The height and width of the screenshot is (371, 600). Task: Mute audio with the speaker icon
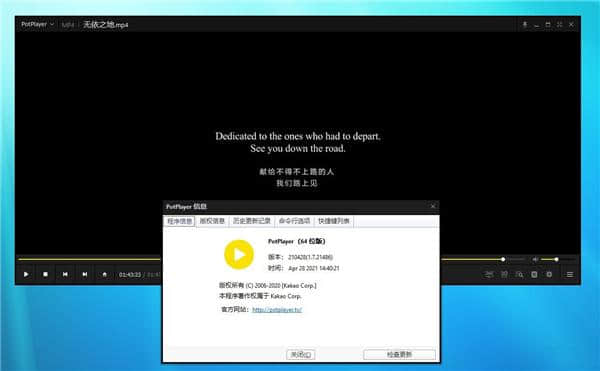535,259
